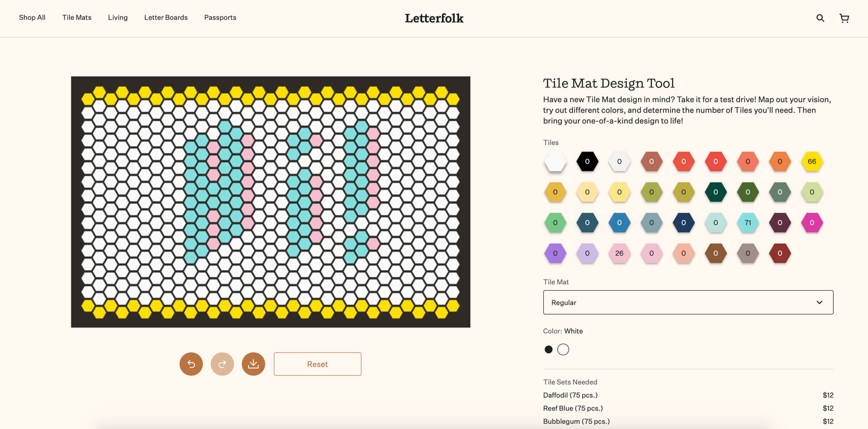Switch mat color to Black

pos(549,349)
